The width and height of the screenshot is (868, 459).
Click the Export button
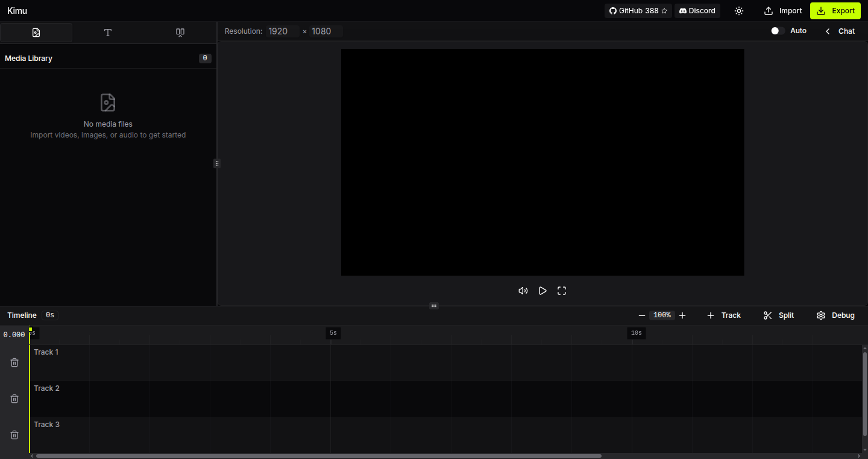click(835, 11)
